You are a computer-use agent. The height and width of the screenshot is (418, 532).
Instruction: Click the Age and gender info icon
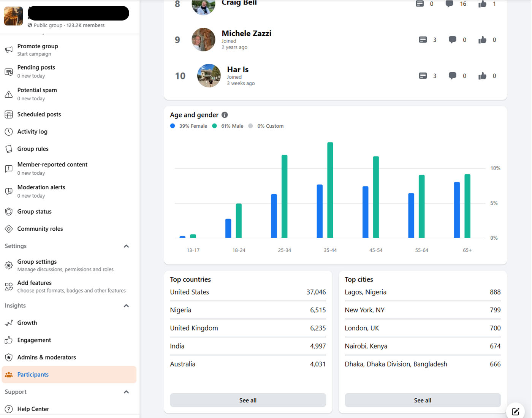click(225, 115)
